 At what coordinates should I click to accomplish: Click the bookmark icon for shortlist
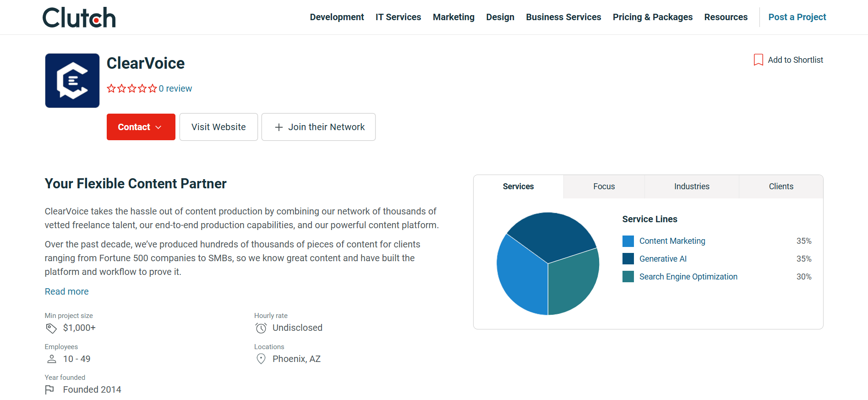pyautogui.click(x=758, y=60)
